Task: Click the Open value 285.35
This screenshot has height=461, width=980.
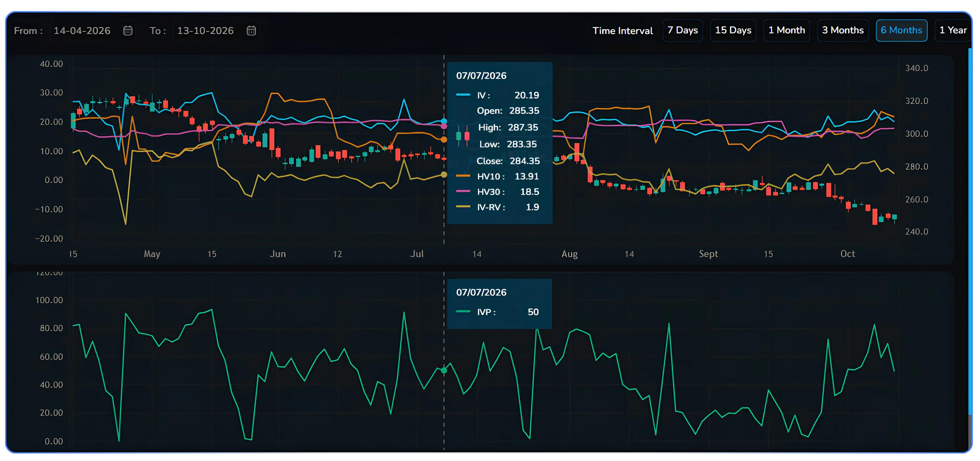Action: tap(524, 111)
